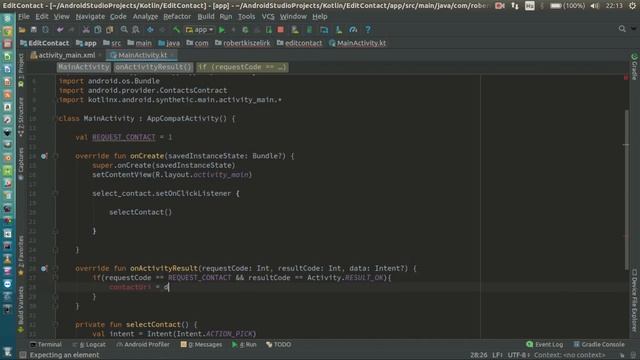Open the UTF-8 encoding selector
The image size is (640, 360).
[x=519, y=355]
